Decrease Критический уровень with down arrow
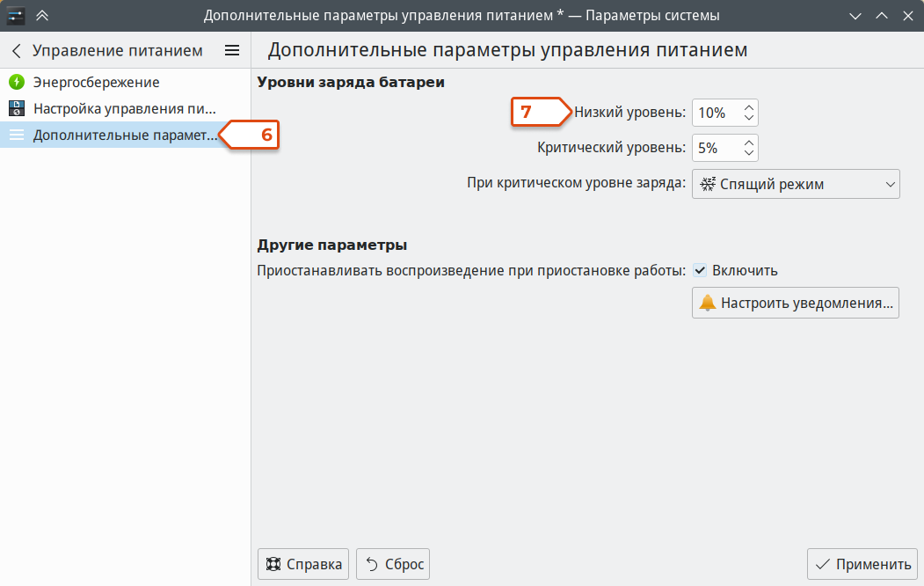Image resolution: width=924 pixels, height=586 pixels. click(748, 153)
